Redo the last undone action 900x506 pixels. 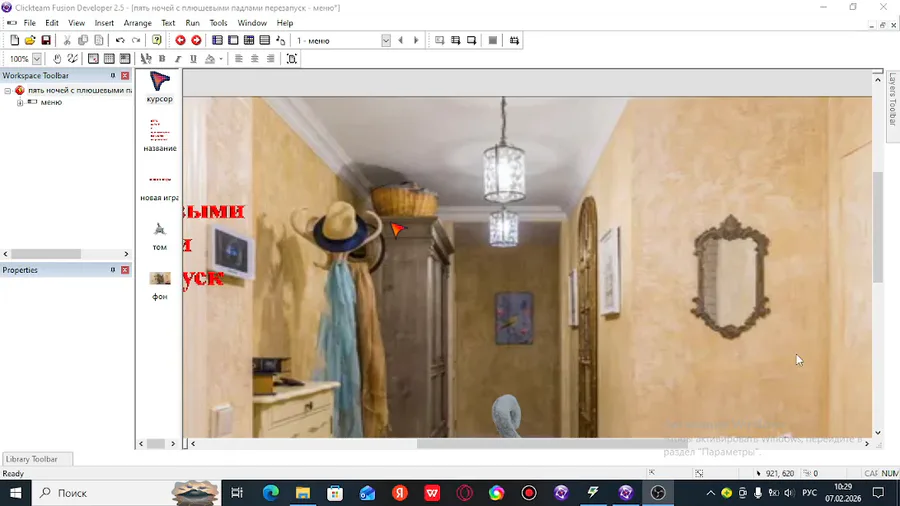[x=136, y=40]
